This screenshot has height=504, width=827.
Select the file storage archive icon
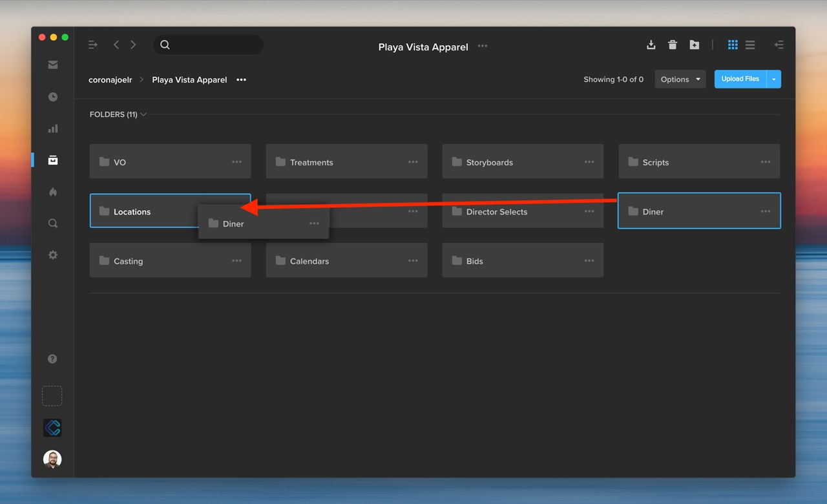coord(53,160)
